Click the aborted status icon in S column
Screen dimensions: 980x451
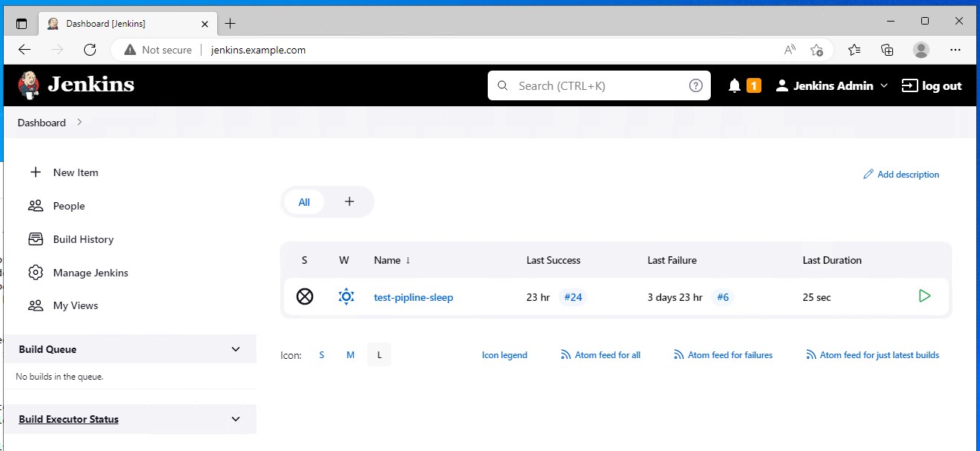tap(305, 297)
